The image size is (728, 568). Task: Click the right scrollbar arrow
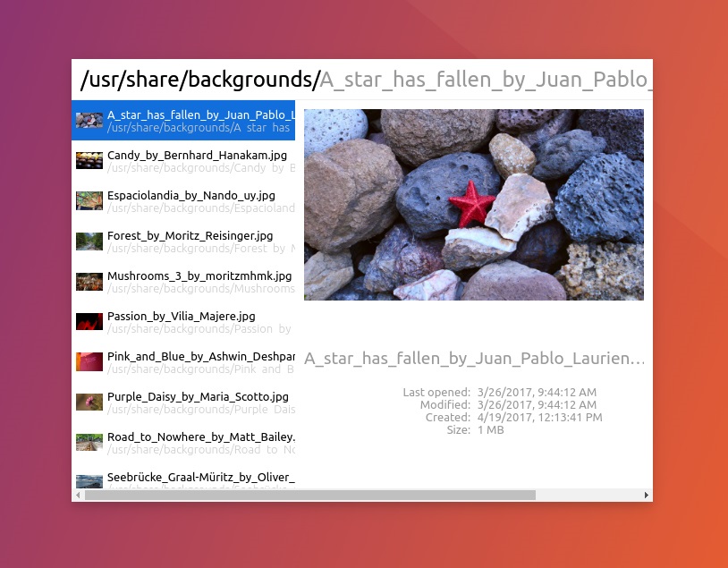click(647, 495)
